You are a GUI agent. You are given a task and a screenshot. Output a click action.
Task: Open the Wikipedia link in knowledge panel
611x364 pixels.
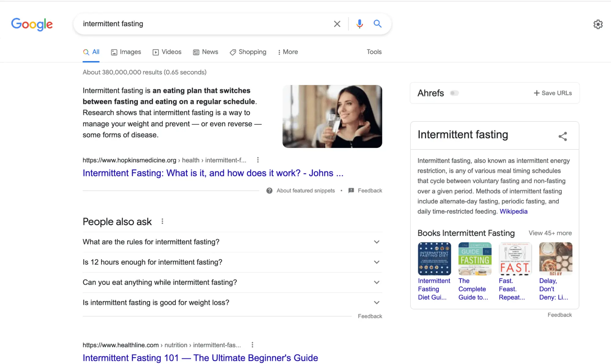(x=513, y=211)
